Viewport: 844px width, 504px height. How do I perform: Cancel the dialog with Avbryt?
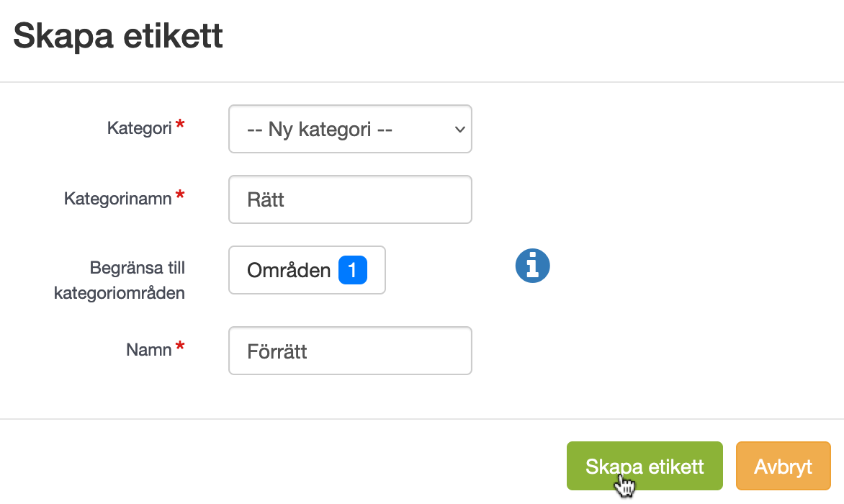pyautogui.click(x=784, y=466)
